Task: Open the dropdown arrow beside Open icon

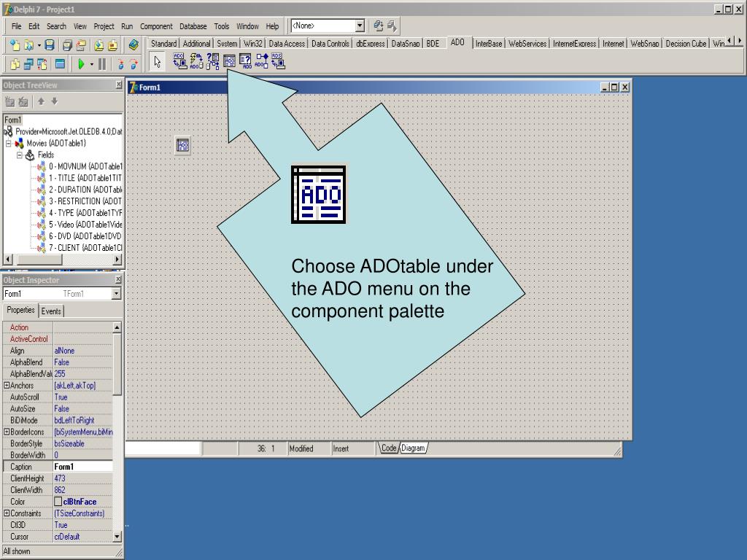Action: 39,45
